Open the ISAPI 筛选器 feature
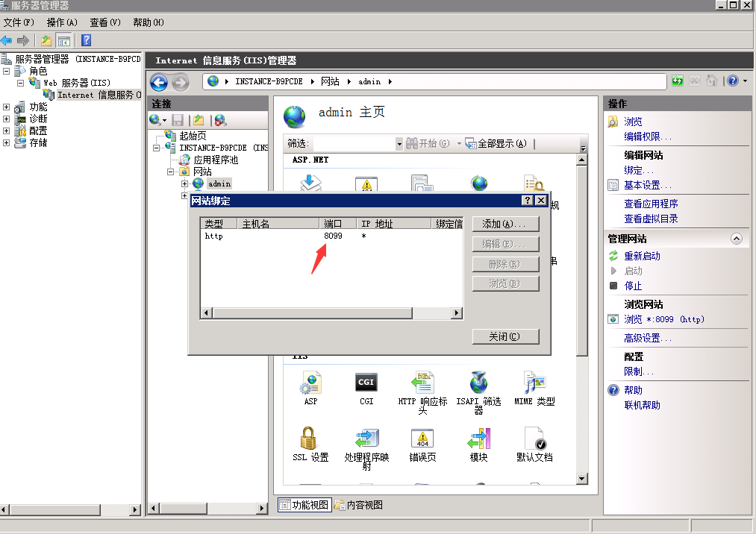Image resolution: width=756 pixels, height=534 pixels. pyautogui.click(x=479, y=392)
